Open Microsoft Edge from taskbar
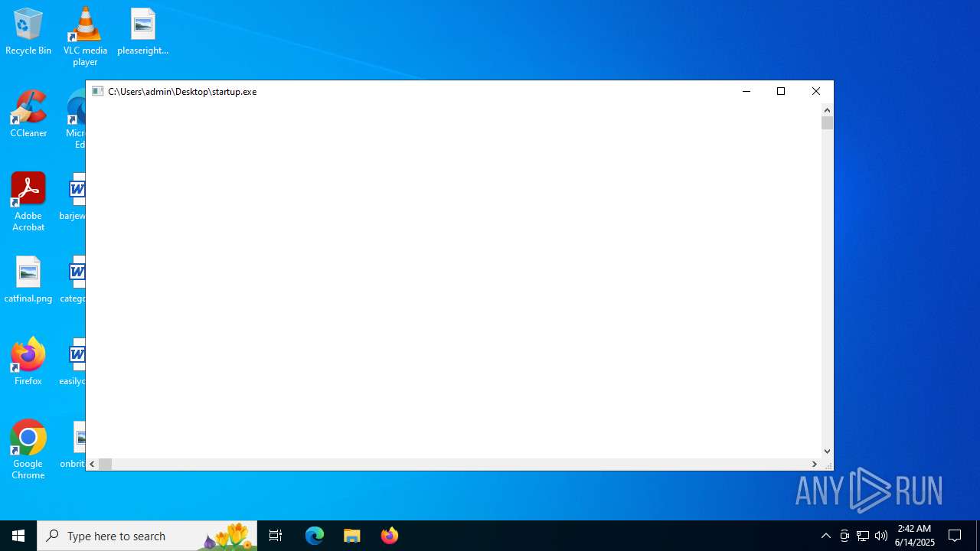This screenshot has height=551, width=980. click(x=315, y=536)
